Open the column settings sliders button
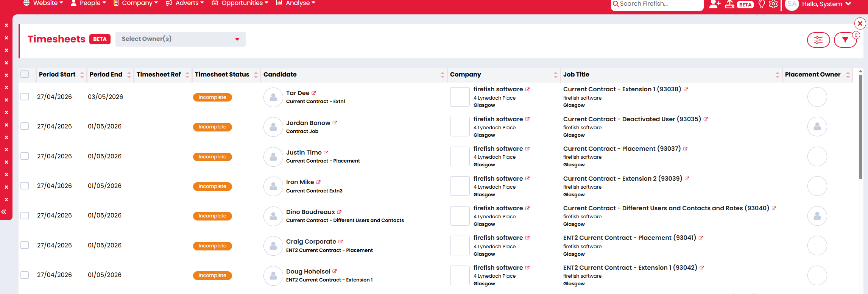 (818, 40)
